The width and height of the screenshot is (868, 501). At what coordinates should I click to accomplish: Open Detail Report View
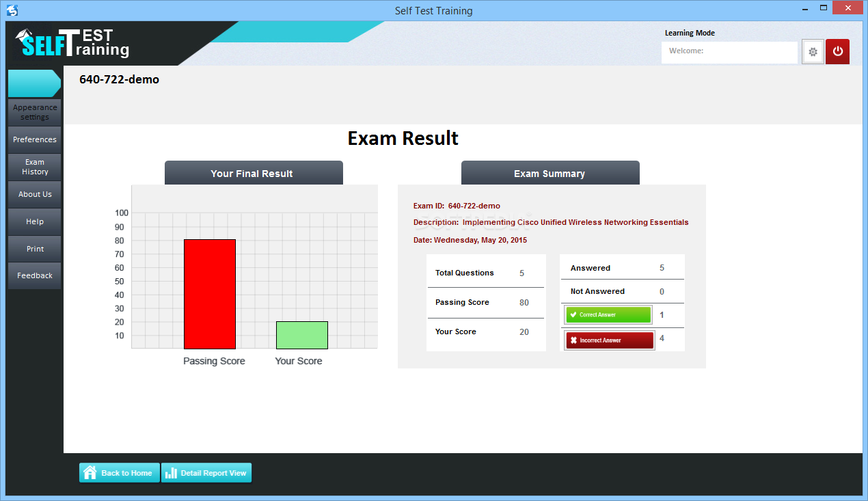point(206,473)
